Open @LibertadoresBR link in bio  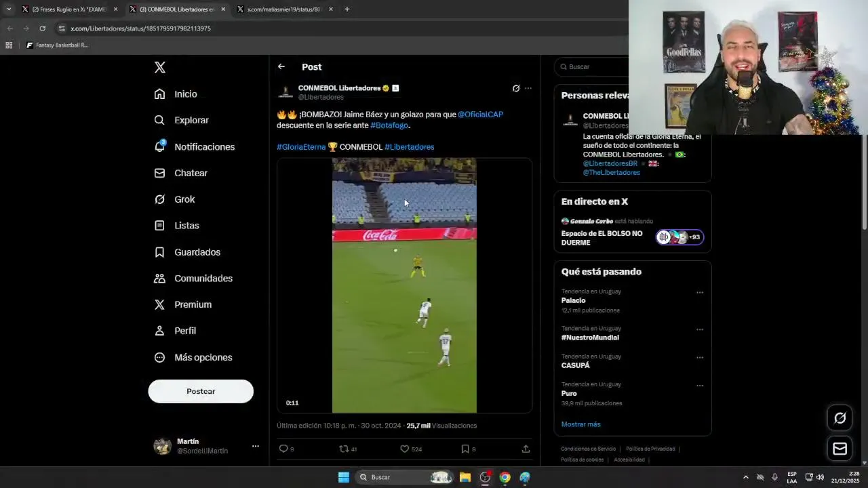[610, 163]
